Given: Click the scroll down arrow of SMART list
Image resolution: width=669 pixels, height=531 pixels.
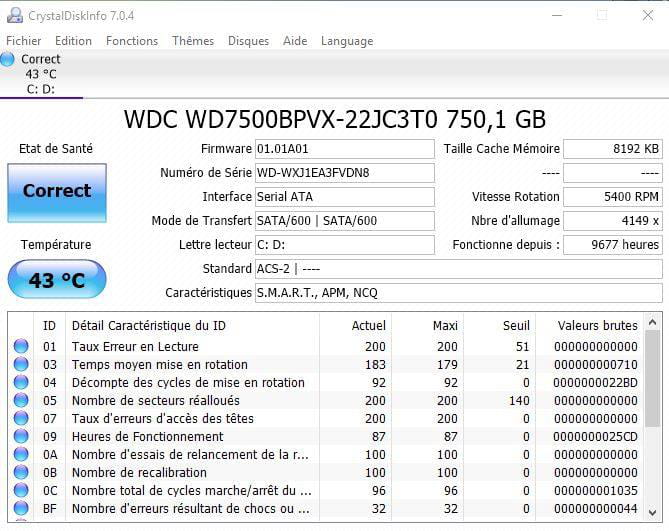Looking at the screenshot, I should 652,512.
